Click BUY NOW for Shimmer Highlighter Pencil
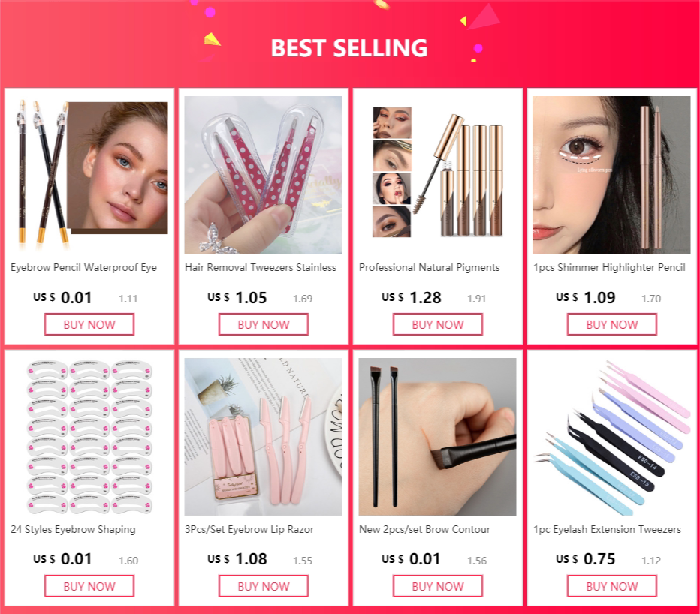Image resolution: width=700 pixels, height=614 pixels. coord(612,324)
